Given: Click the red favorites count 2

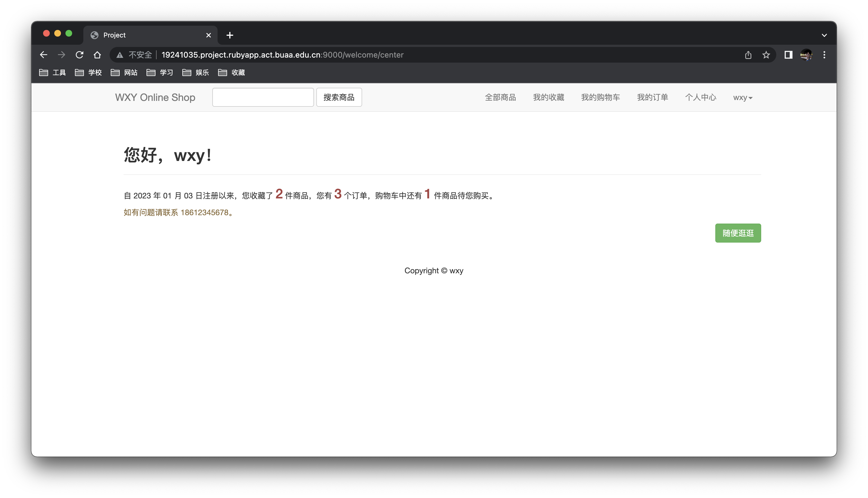Looking at the screenshot, I should (x=279, y=194).
